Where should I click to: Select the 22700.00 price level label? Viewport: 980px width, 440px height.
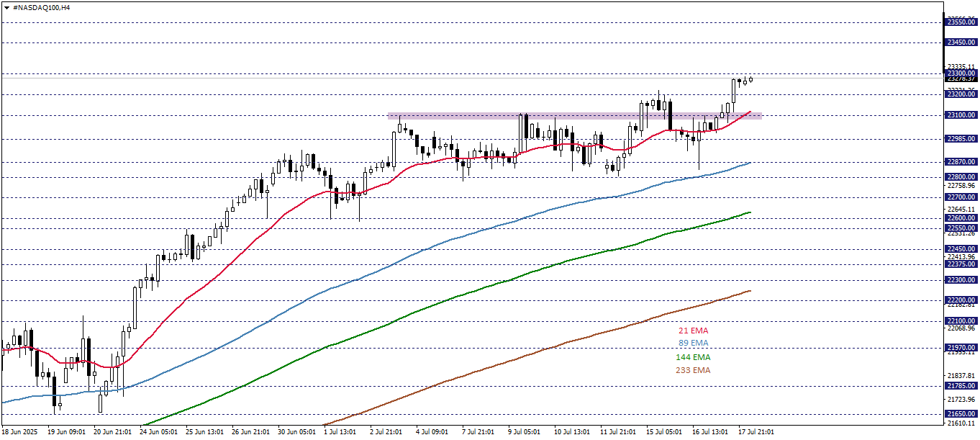[x=961, y=197]
